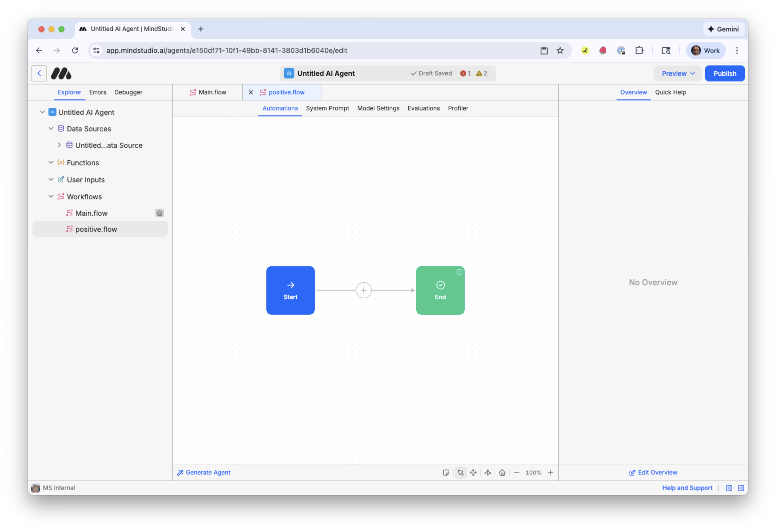Open the yellow warnings indicator in the title bar
776x532 pixels.
pos(481,73)
